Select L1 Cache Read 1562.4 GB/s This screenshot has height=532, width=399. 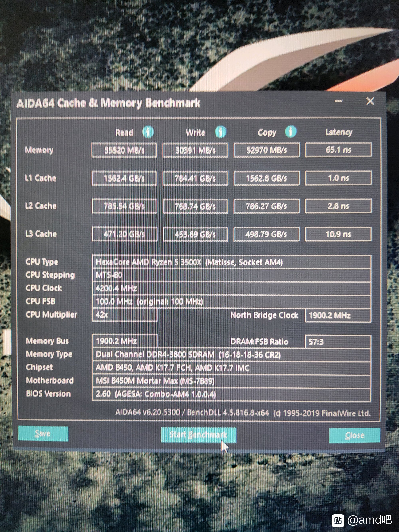click(124, 178)
